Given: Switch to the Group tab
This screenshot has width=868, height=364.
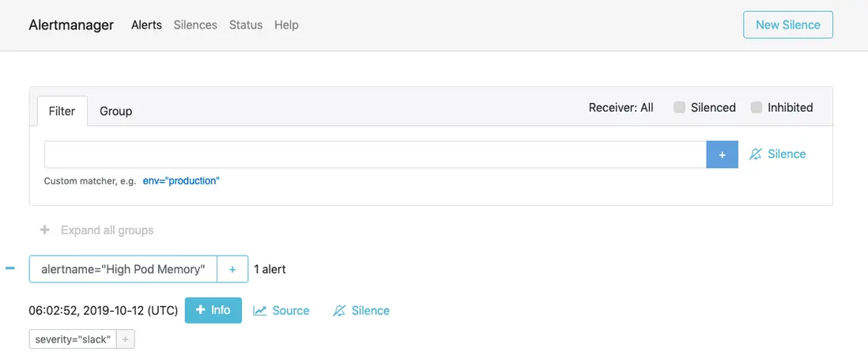Looking at the screenshot, I should (115, 111).
